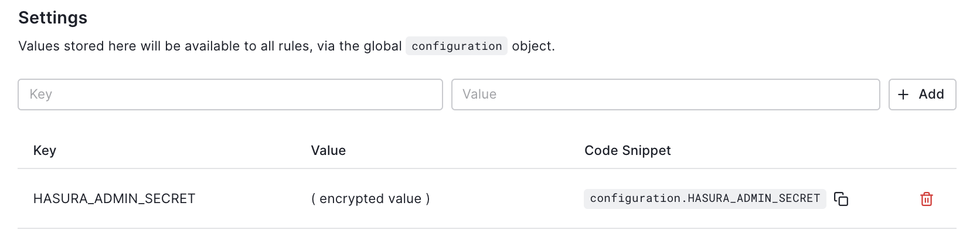Click blank row area right of encrypted value
Viewport: 980px width, 243px height.
coord(504,199)
